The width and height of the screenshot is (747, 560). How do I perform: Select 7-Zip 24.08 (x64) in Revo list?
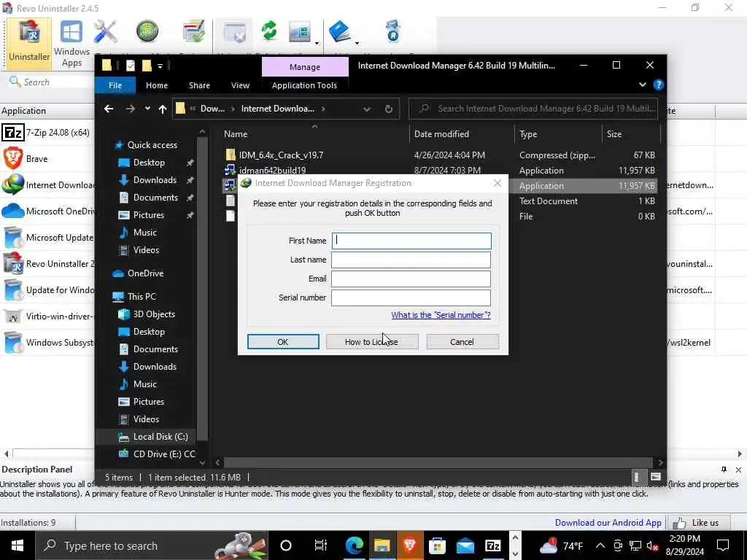[x=47, y=133]
